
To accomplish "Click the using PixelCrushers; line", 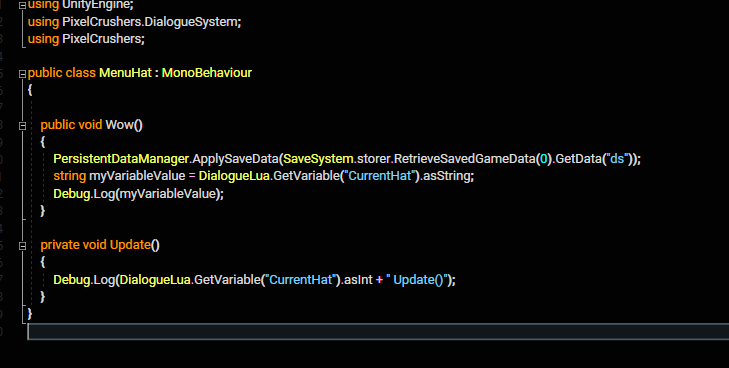I will pyautogui.click(x=86, y=39).
